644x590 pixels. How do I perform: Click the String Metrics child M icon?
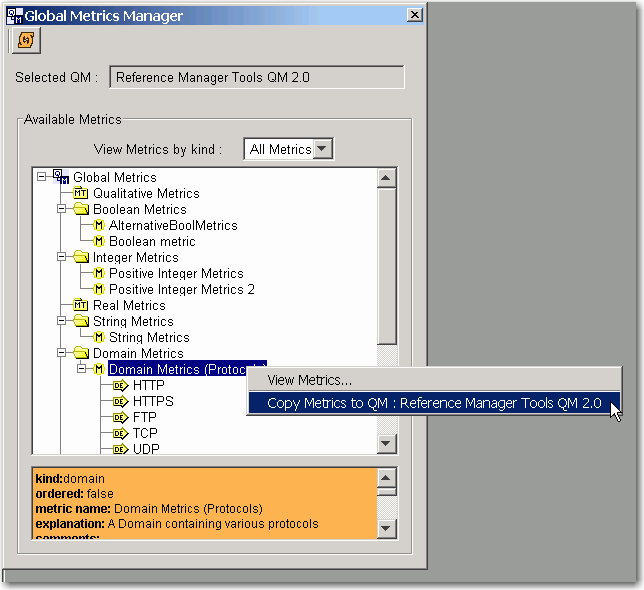click(99, 337)
